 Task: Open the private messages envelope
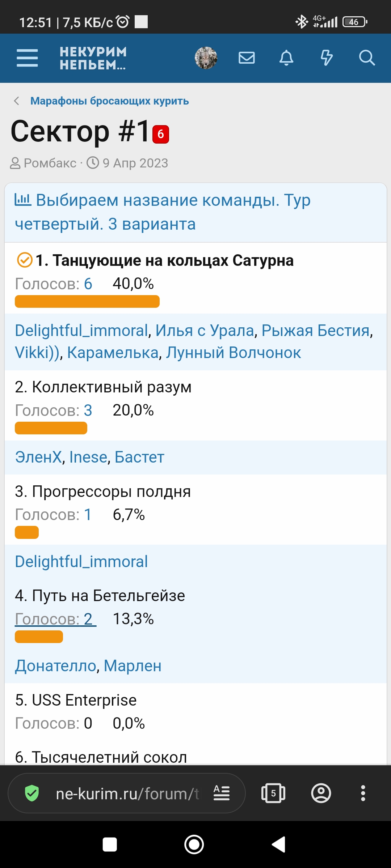coord(247,58)
